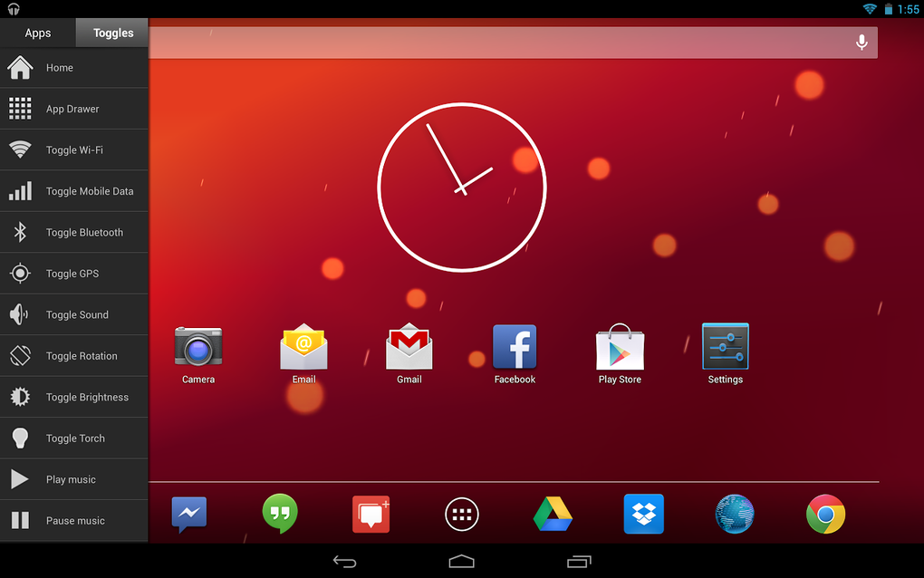Viewport: 924px width, 578px height.
Task: Open the Camera app
Action: (197, 347)
